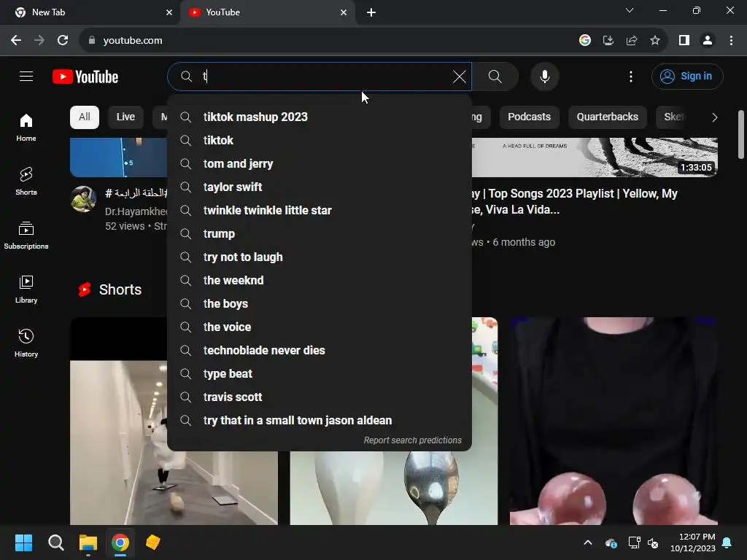The height and width of the screenshot is (560, 747).
Task: Submit search with the magnifier button
Action: (495, 77)
